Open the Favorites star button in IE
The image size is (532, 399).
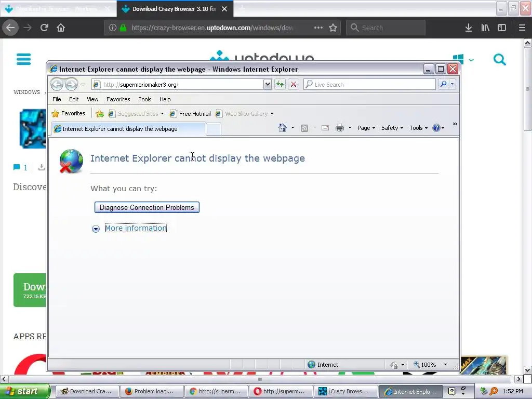[68, 113]
